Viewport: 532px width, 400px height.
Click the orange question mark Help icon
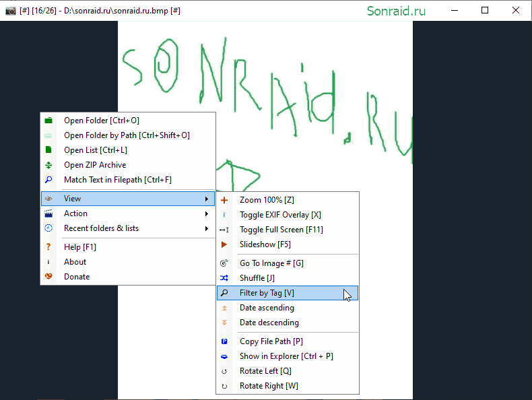click(x=48, y=247)
